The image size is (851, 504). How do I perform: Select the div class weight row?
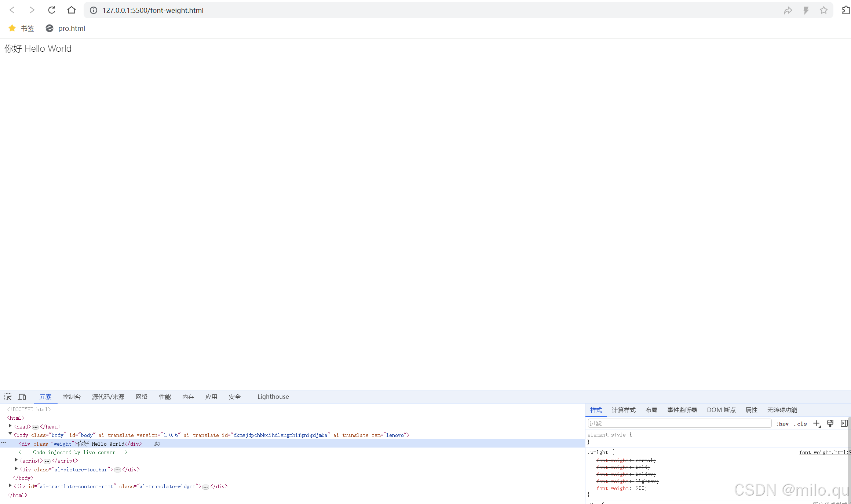292,444
